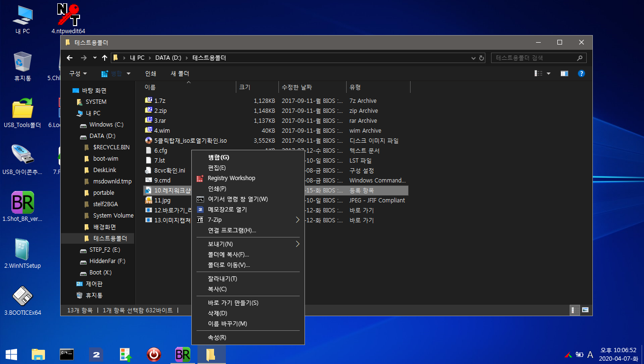Select the 1.7z file

[x=160, y=101]
